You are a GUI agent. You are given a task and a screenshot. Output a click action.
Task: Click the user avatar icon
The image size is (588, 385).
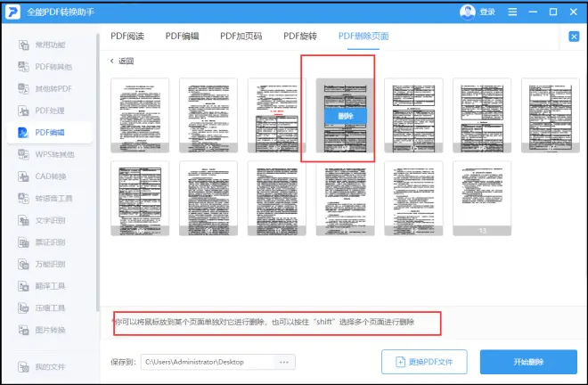pos(467,12)
